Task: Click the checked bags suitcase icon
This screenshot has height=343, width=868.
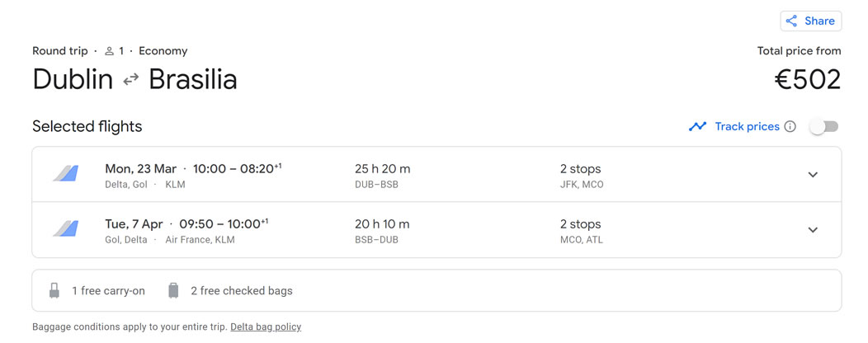Action: [x=173, y=291]
